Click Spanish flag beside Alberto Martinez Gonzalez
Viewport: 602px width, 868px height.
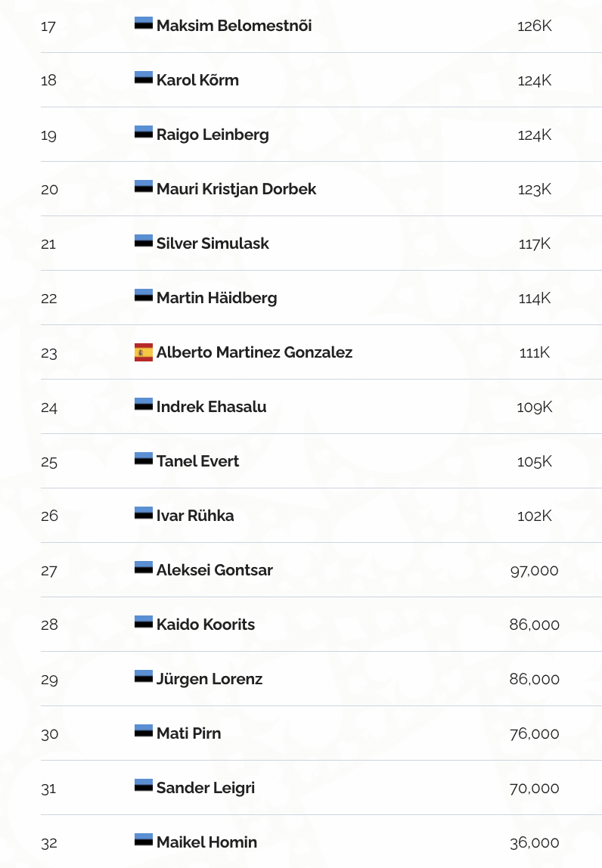pos(144,352)
